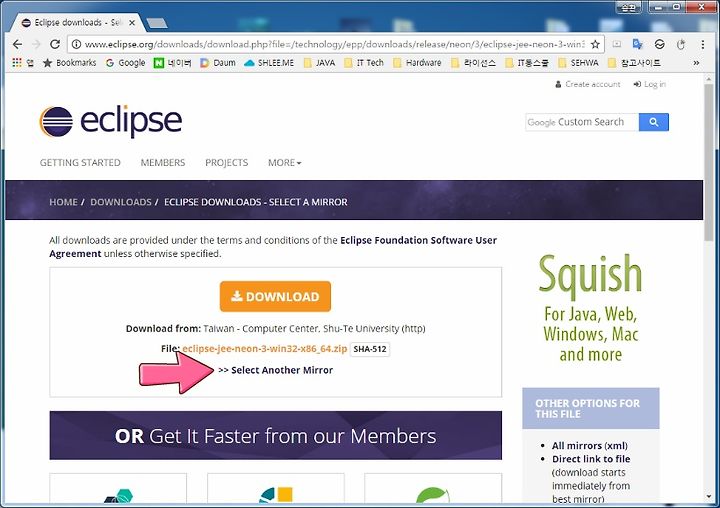Open the JAVA bookmark folder
The width and height of the screenshot is (720, 508).
tap(319, 62)
